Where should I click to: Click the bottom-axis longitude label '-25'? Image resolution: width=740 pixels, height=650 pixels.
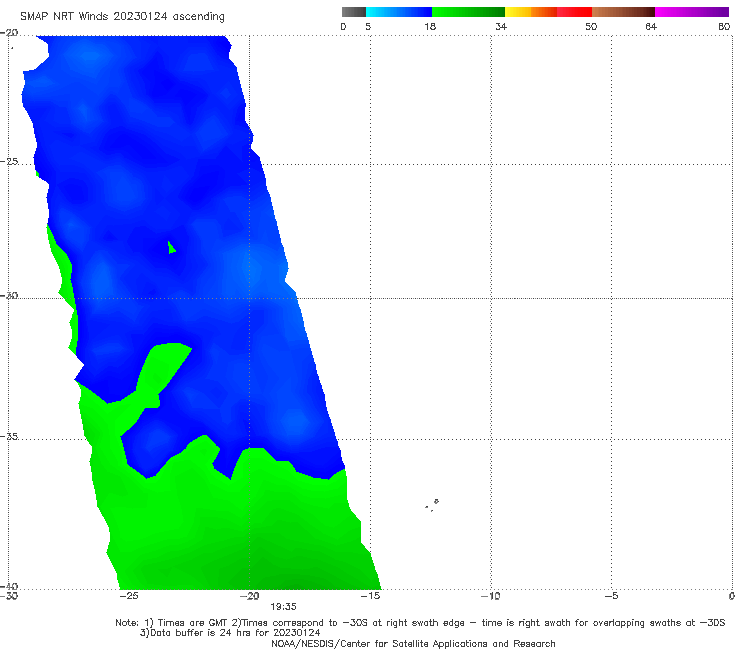129,596
